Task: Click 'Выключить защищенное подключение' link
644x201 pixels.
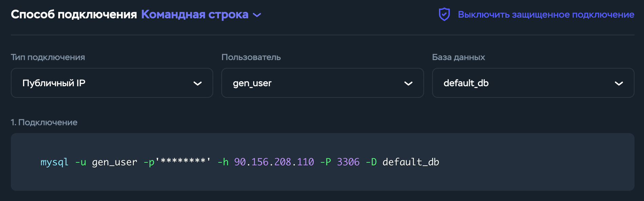Action: pos(546,15)
